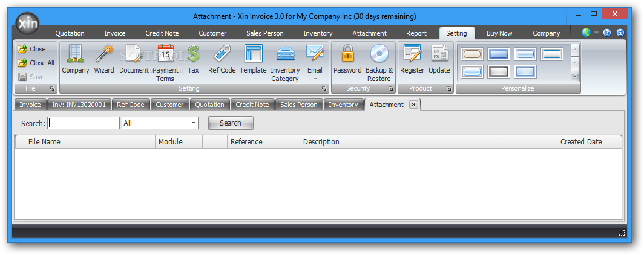
Task: Open Ref Code settings
Action: (222, 60)
